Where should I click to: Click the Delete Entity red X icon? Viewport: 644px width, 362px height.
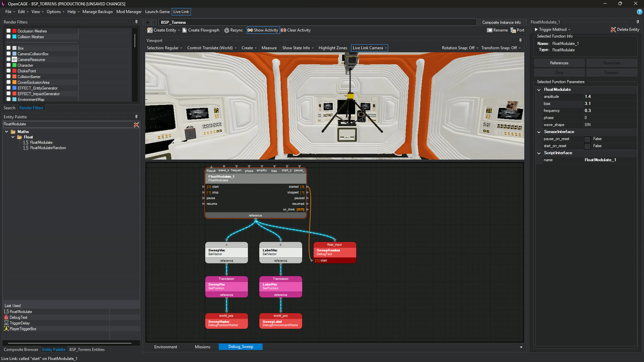[x=613, y=30]
